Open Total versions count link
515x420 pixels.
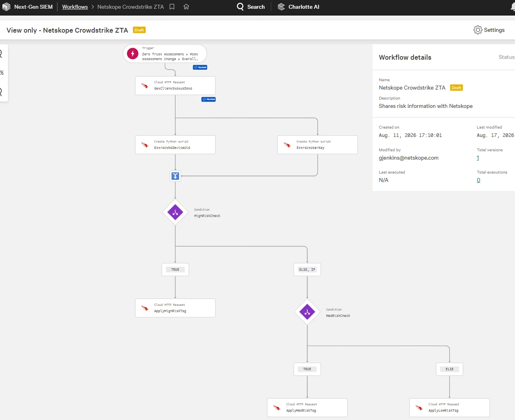coord(478,158)
